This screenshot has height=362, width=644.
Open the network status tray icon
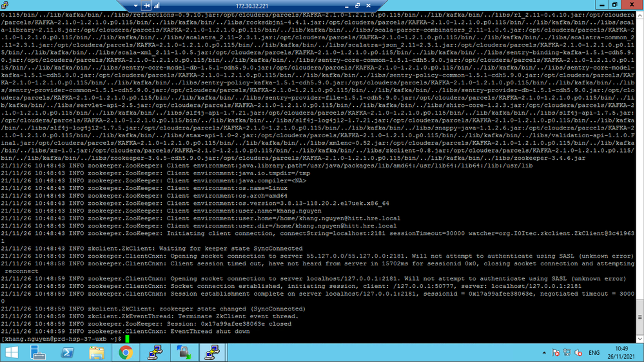tap(567, 352)
